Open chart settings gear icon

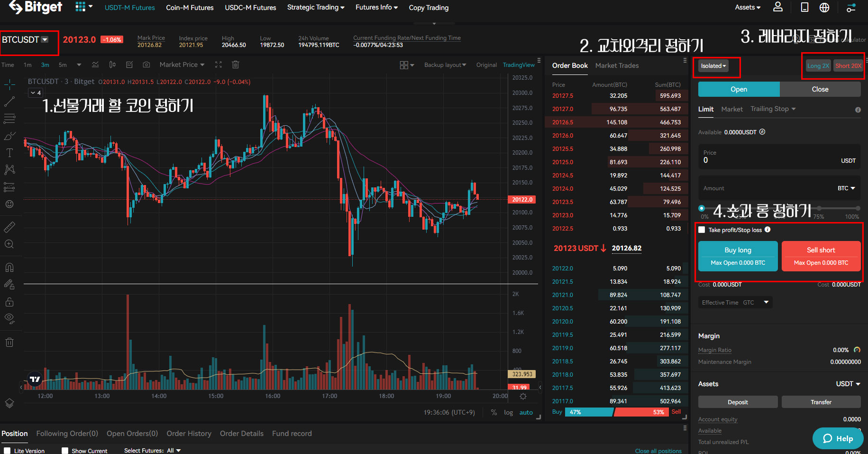click(523, 396)
